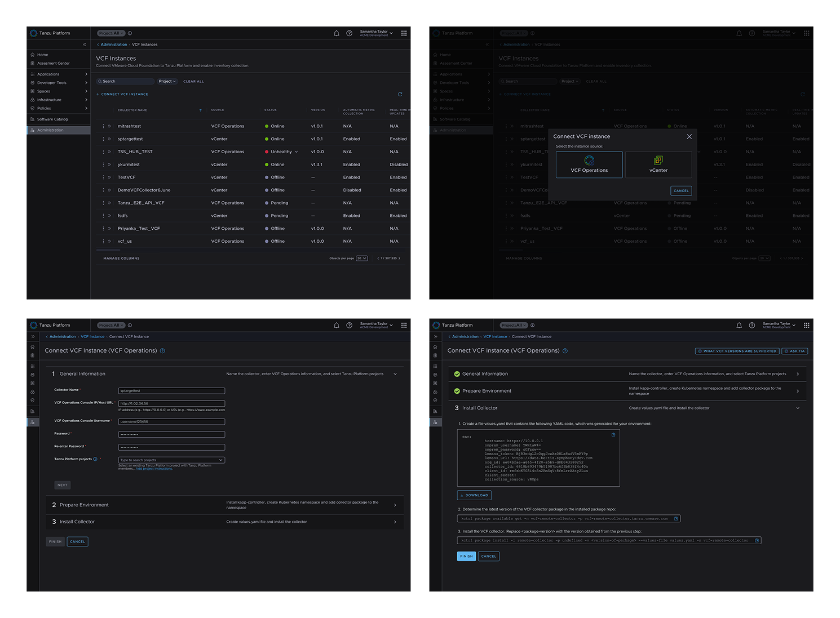The height and width of the screenshot is (618, 840).
Task: Click CANCEL beside the greyed-out FINISH button
Action: click(x=78, y=542)
